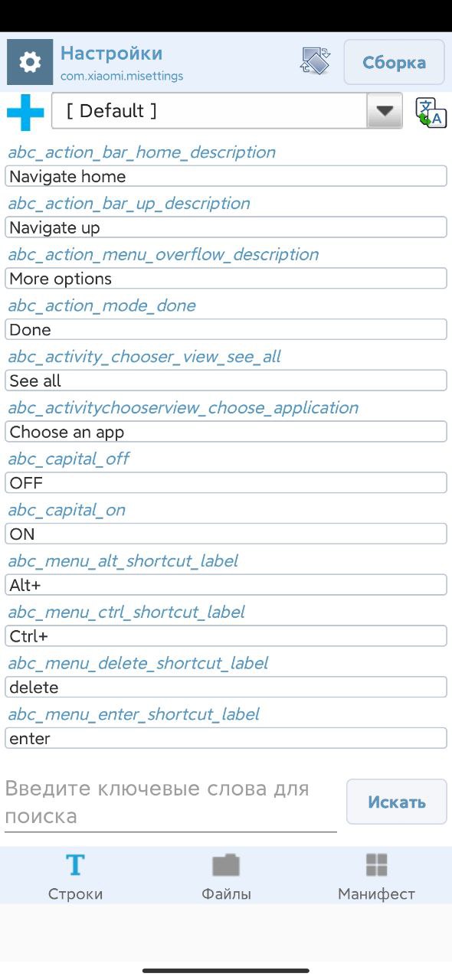Click the 'Ctrl+' string value field
452x980 pixels.
(x=226, y=636)
